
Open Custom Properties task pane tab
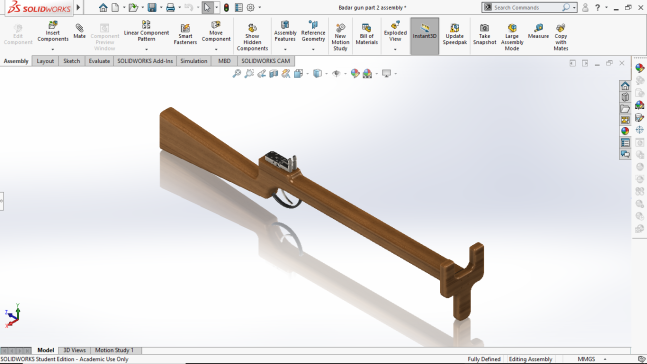(x=625, y=143)
